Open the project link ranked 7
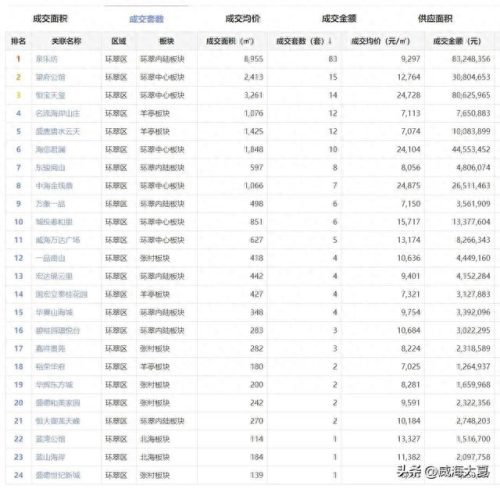 click(x=50, y=168)
